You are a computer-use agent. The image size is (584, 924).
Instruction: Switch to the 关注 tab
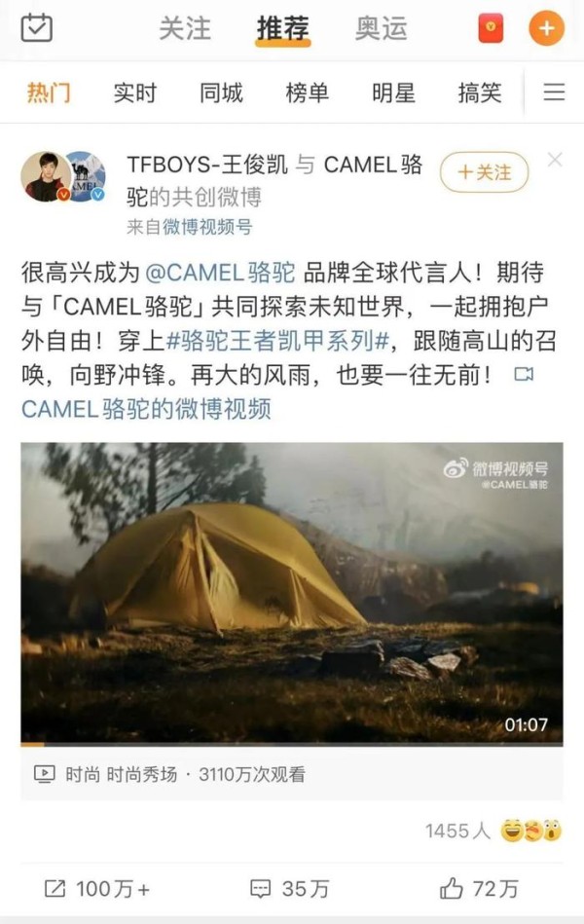[185, 28]
